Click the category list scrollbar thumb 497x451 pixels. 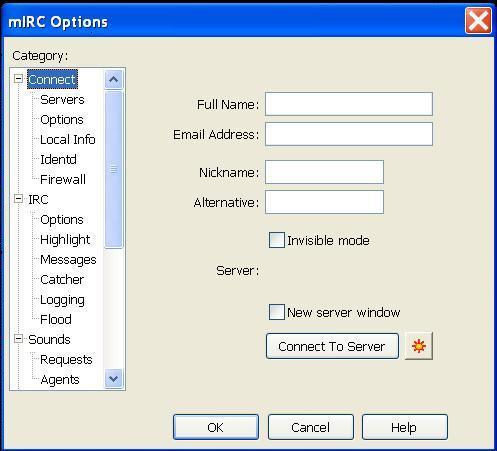click(113, 169)
